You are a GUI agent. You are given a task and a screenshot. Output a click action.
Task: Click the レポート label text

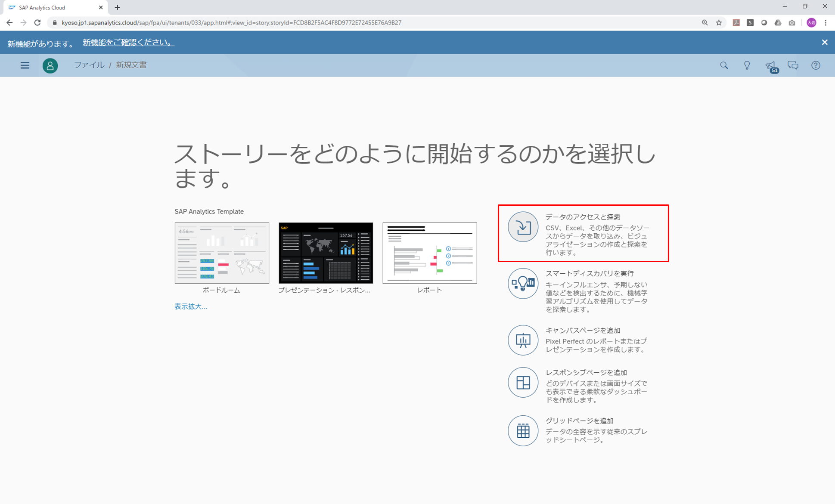[429, 290]
